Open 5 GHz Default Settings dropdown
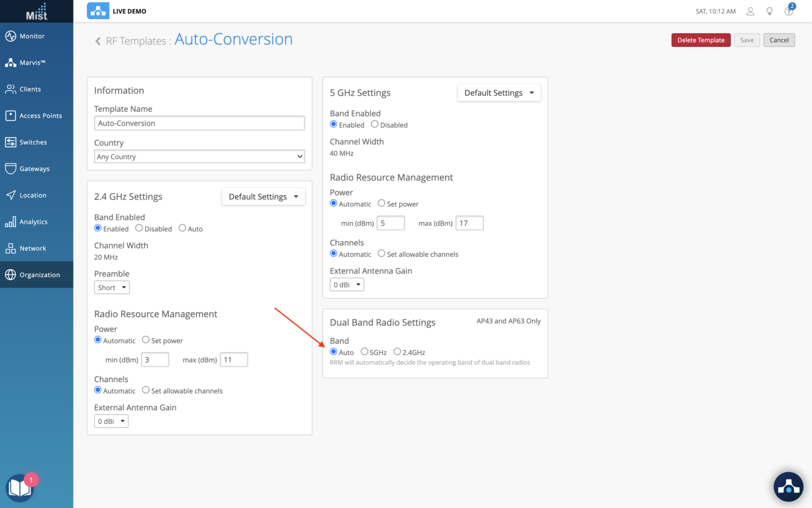This screenshot has width=812, height=508. pos(499,93)
